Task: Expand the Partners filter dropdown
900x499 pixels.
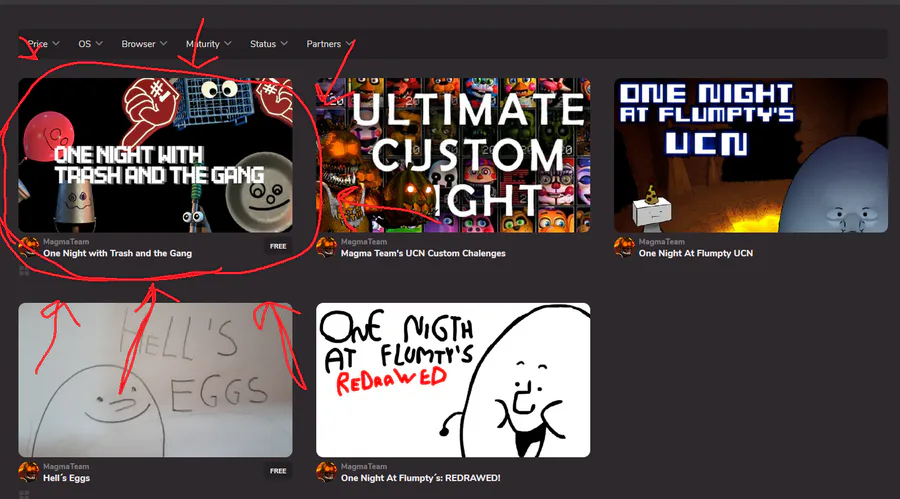Action: 329,44
